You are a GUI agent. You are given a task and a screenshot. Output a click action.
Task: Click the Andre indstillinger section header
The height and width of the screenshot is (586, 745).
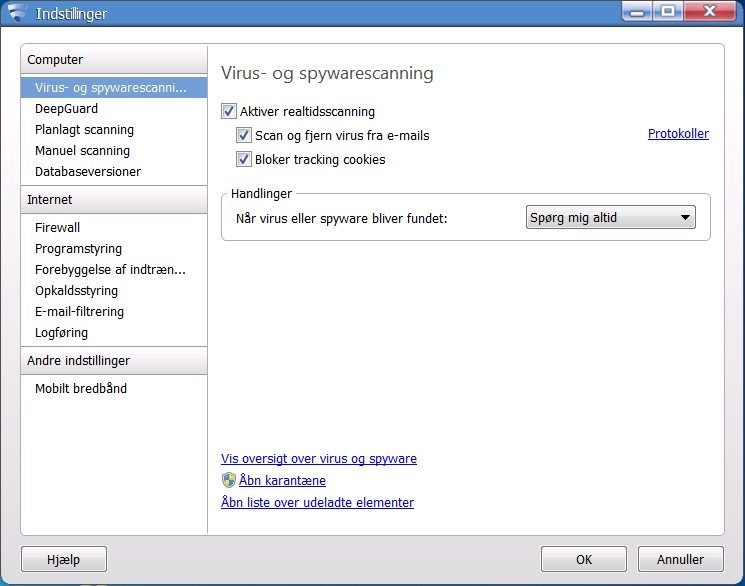pos(114,361)
